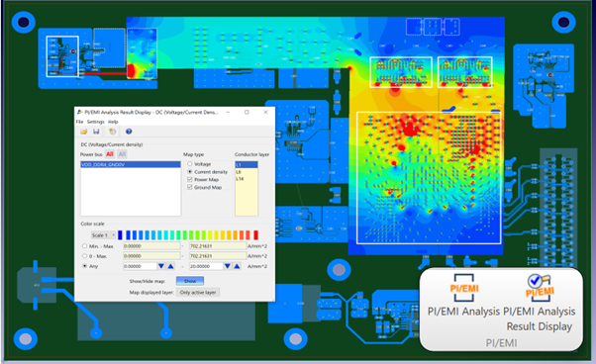Image resolution: width=596 pixels, height=364 pixels.
Task: Click the Any minimum value input field
Action: [140, 266]
